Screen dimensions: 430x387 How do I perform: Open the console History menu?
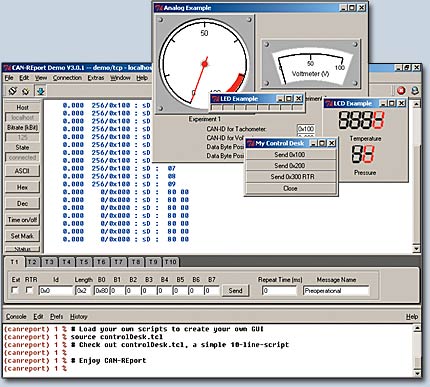pos(79,316)
